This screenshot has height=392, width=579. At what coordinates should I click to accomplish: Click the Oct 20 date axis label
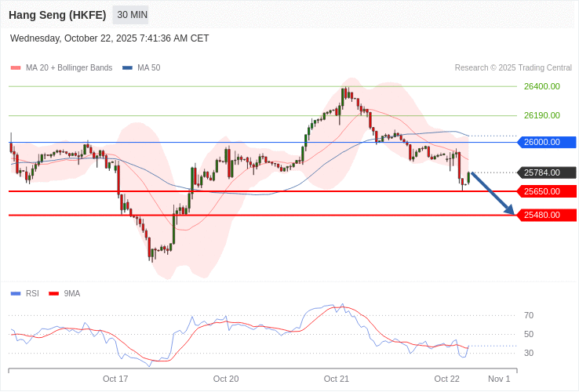(226, 379)
